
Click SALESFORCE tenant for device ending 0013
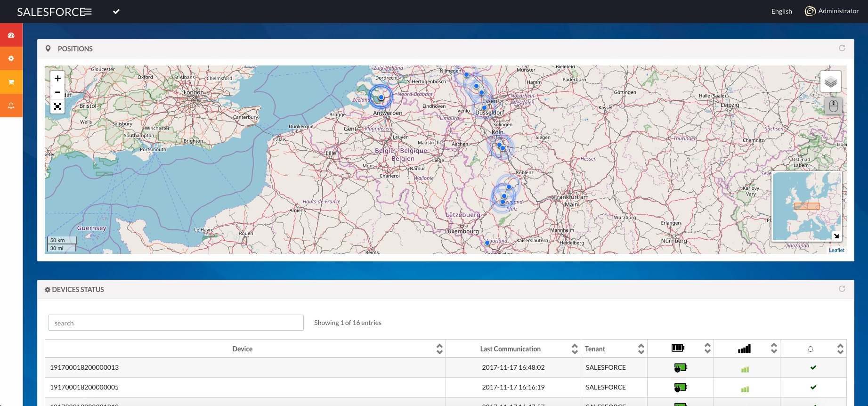pos(606,367)
